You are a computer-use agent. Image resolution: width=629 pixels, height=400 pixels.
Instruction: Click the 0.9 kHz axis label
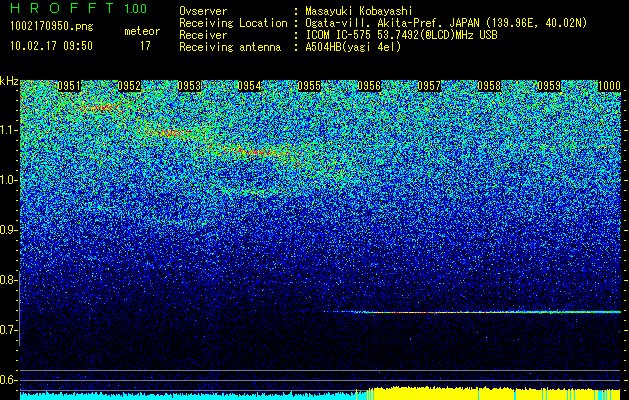pyautogui.click(x=8, y=230)
